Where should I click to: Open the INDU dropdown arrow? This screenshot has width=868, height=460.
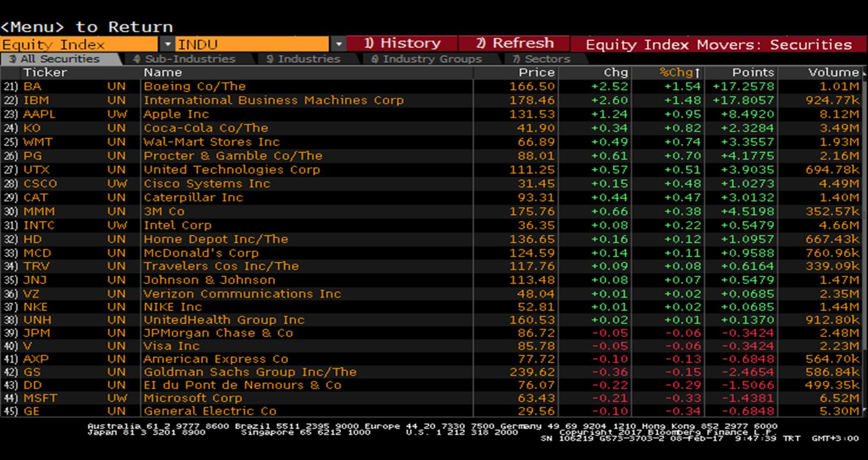click(x=339, y=45)
